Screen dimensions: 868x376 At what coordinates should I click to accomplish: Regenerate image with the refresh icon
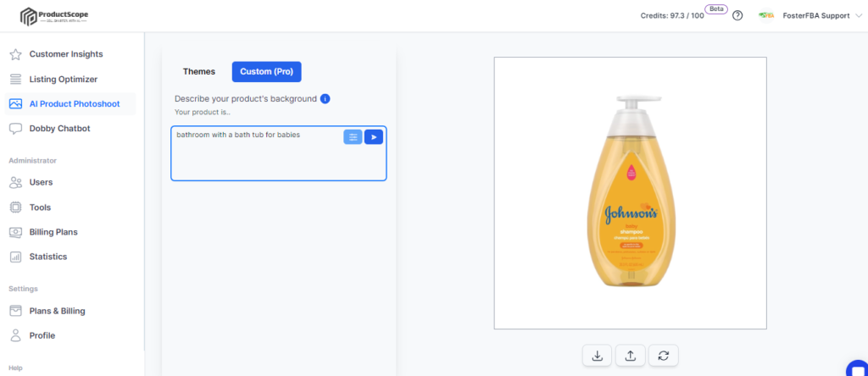coord(663,356)
